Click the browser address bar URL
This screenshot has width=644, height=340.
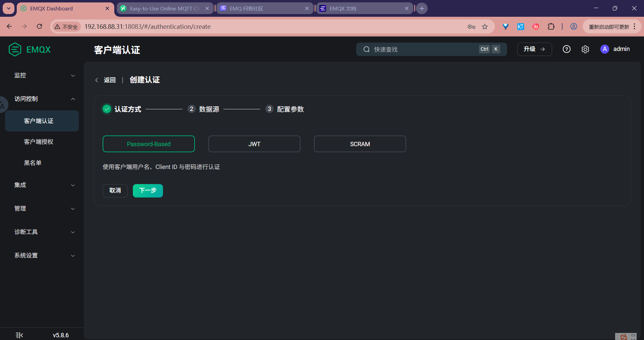click(x=148, y=26)
